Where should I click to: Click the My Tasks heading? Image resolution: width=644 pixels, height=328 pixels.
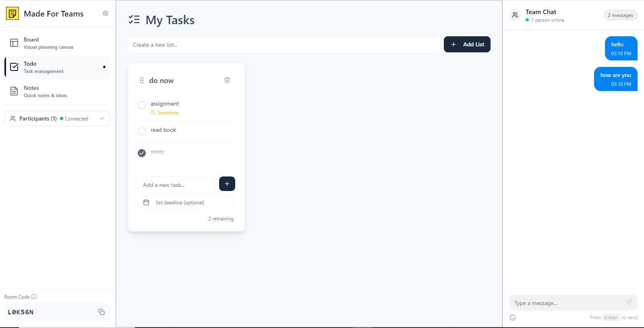point(170,20)
